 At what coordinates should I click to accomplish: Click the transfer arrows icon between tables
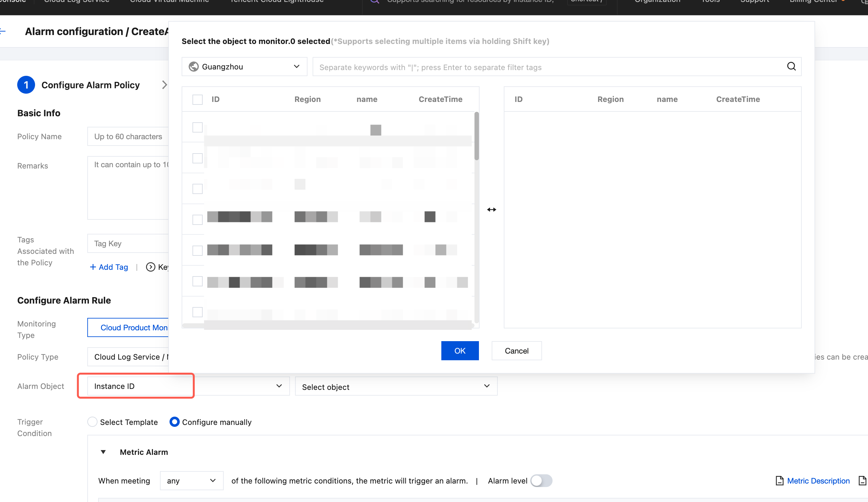pos(492,209)
